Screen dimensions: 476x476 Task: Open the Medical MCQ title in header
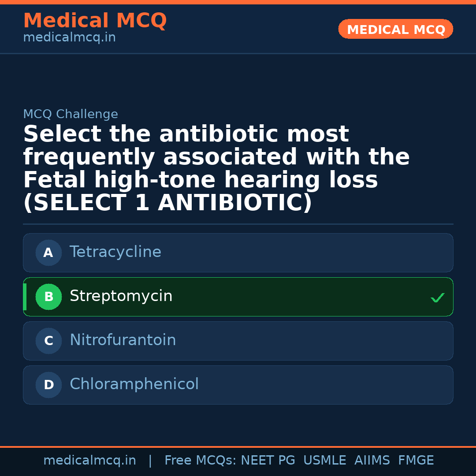click(95, 21)
